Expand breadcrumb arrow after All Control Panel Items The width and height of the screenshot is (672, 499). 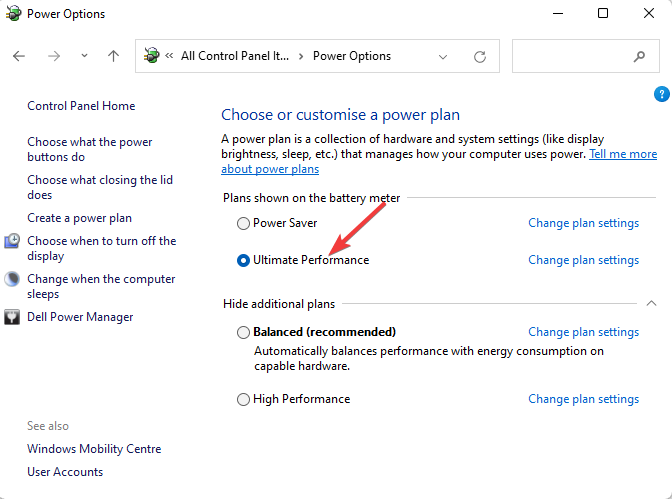[301, 57]
